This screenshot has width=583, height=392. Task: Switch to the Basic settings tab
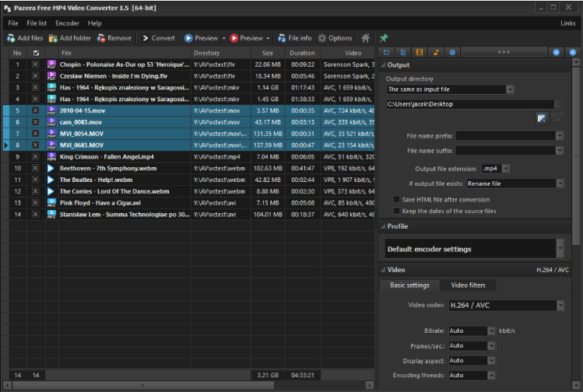pos(409,285)
